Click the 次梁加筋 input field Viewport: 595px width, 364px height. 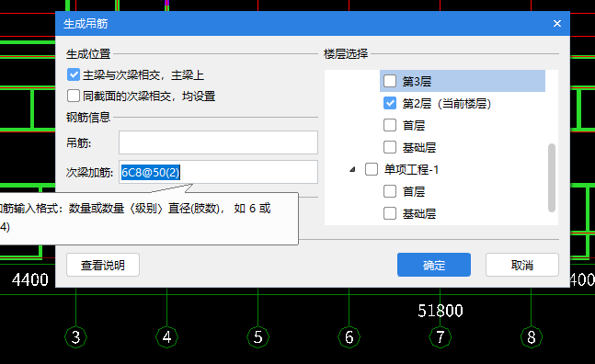pos(218,172)
